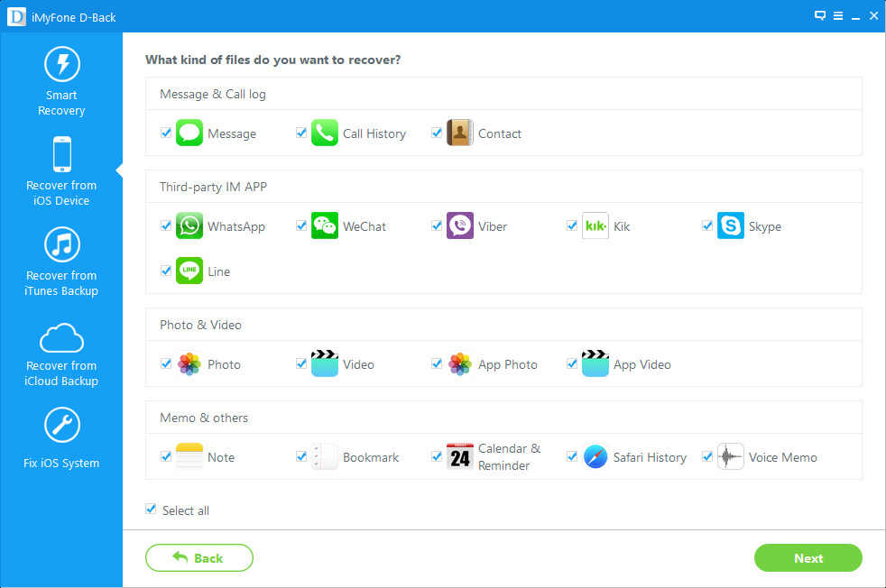Uncheck the Viber checkbox
886x588 pixels.
coord(436,225)
